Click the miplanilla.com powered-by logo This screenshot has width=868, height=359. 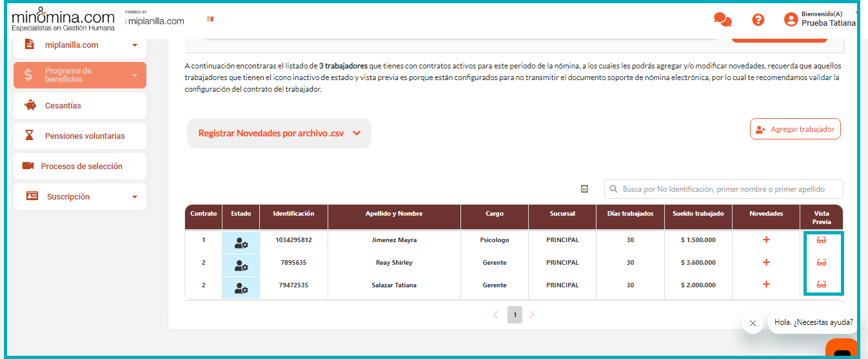click(155, 18)
